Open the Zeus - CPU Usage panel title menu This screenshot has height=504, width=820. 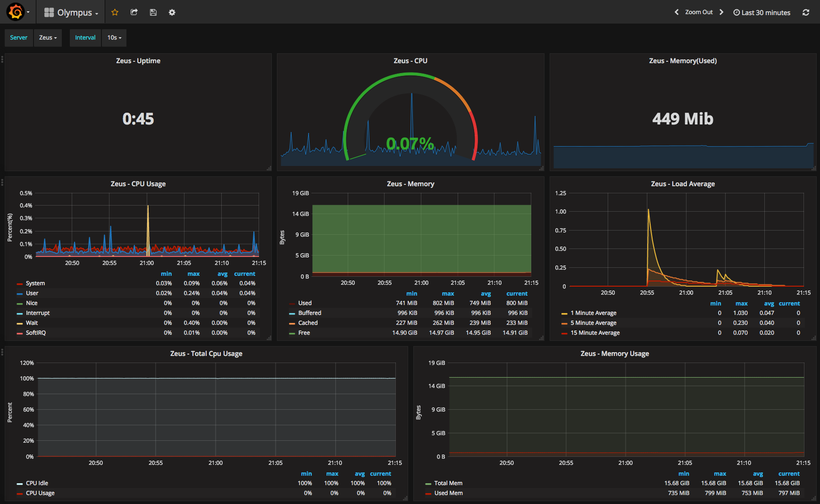[x=138, y=184]
